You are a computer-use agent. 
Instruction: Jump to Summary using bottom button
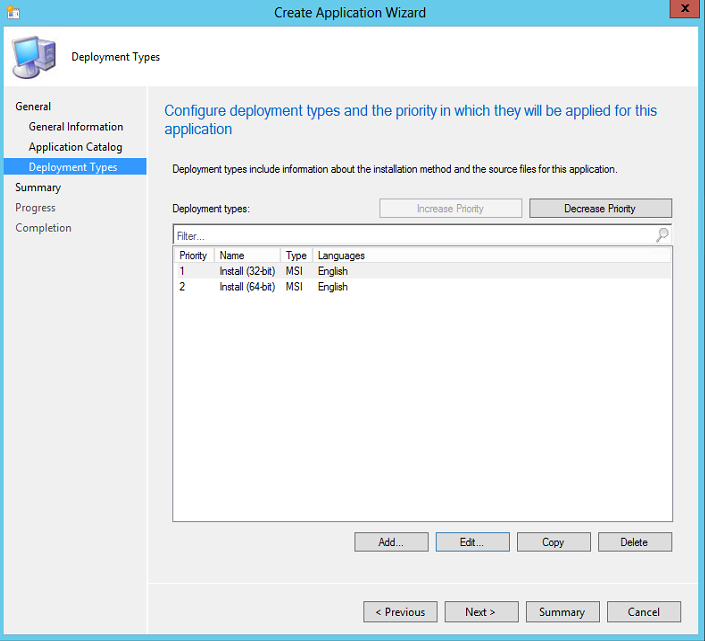(562, 612)
